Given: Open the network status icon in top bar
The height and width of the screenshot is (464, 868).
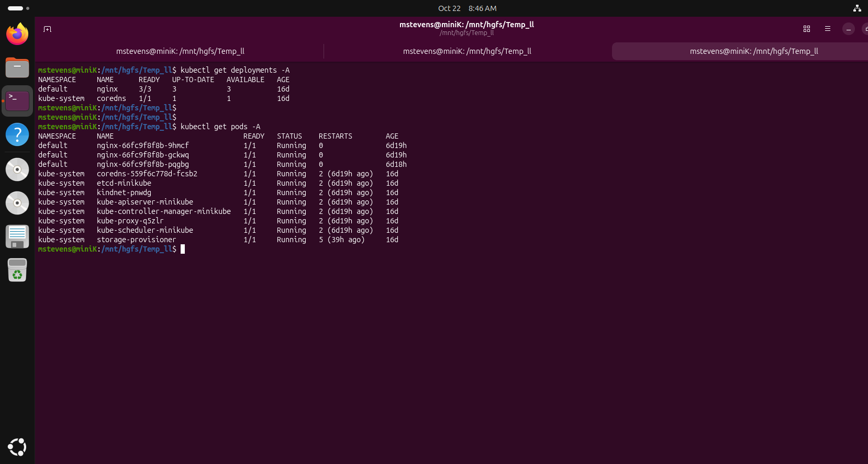Looking at the screenshot, I should [x=857, y=8].
